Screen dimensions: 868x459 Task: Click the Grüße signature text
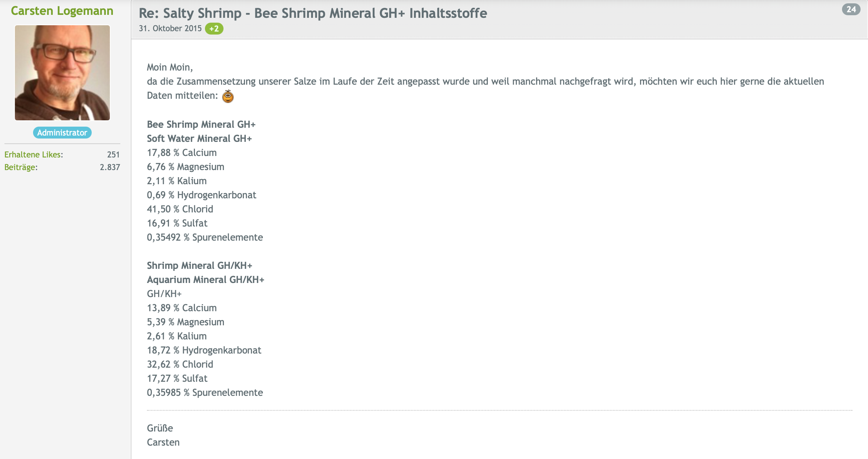(160, 428)
